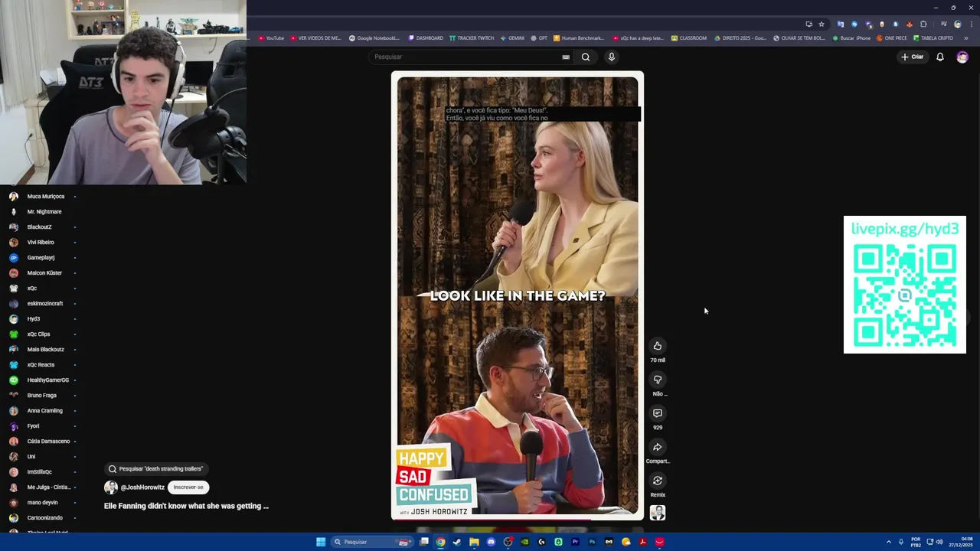The image size is (980, 551).
Task: Open the TRACKER TWITCH bookmark
Action: click(472, 38)
